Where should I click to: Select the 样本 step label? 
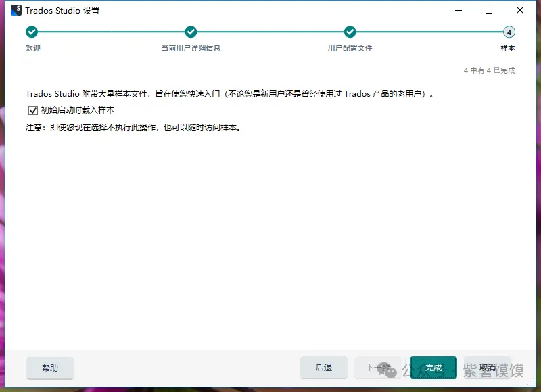pos(508,48)
